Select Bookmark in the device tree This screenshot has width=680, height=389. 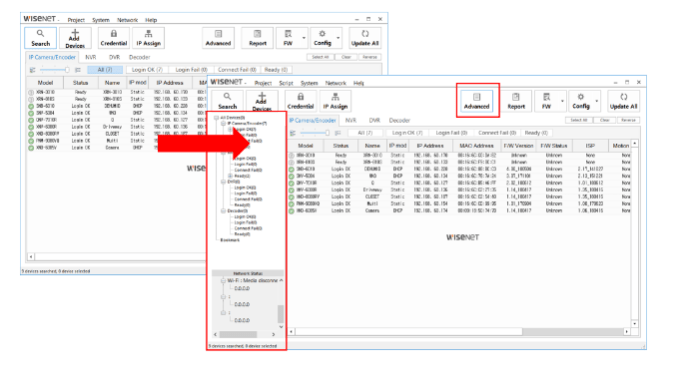230,240
